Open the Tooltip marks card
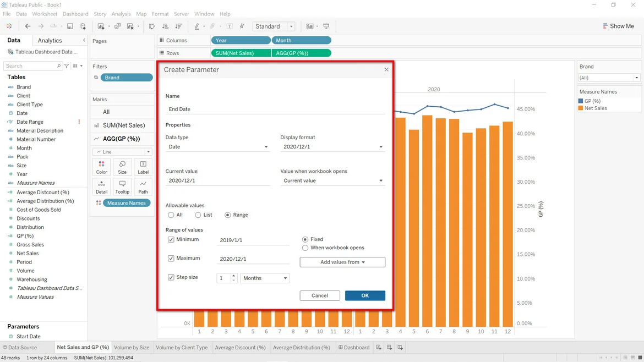The width and height of the screenshot is (644, 362). click(122, 187)
